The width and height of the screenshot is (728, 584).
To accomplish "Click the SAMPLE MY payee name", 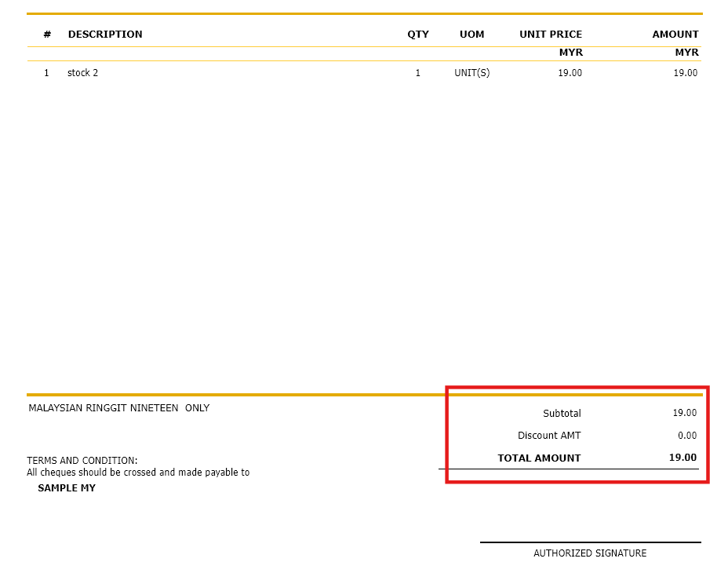I will coord(67,487).
